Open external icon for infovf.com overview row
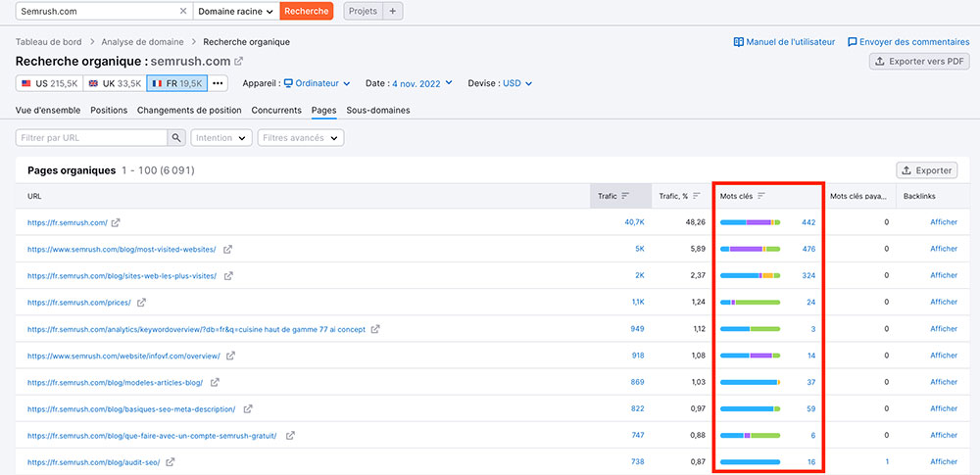 coord(230,356)
